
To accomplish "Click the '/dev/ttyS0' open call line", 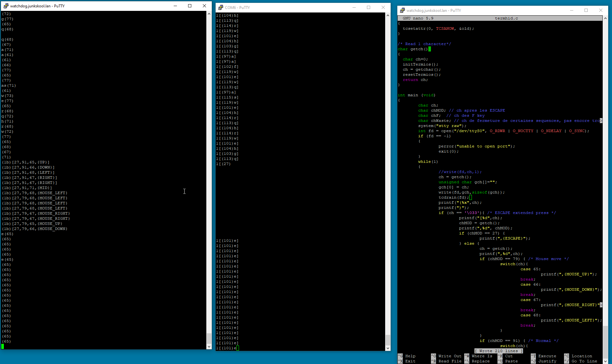I will [x=504, y=131].
